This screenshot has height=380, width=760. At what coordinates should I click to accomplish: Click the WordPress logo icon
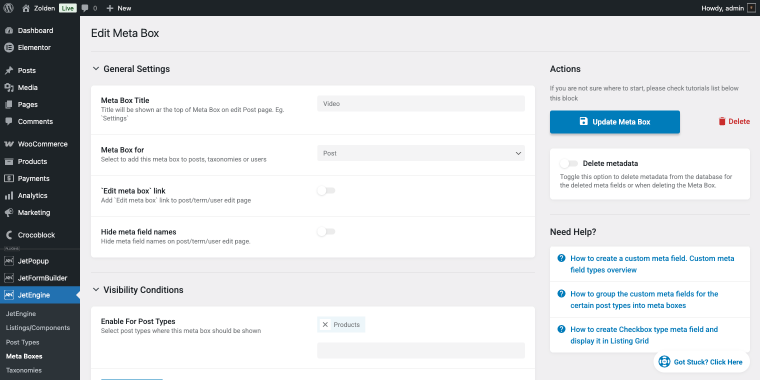point(8,8)
